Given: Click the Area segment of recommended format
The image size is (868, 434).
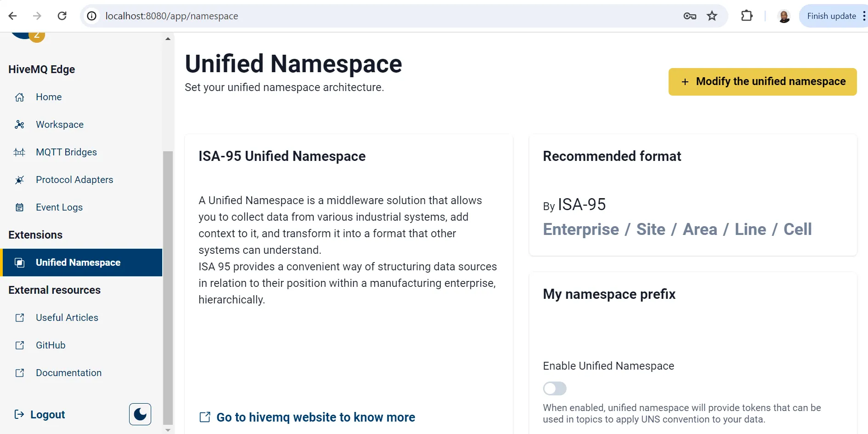Looking at the screenshot, I should [700, 229].
